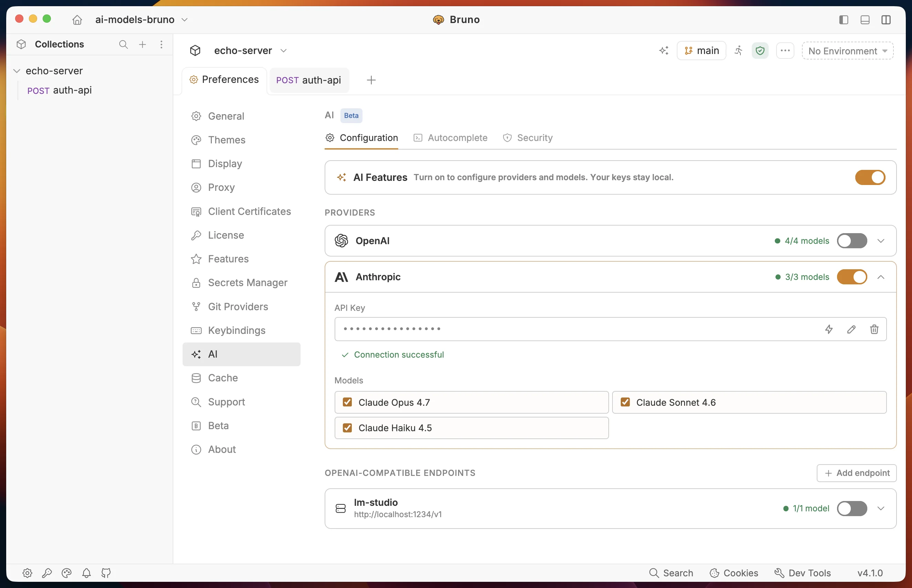The image size is (912, 588).
Task: Enable the lm-studio endpoint toggle
Action: (x=852, y=508)
